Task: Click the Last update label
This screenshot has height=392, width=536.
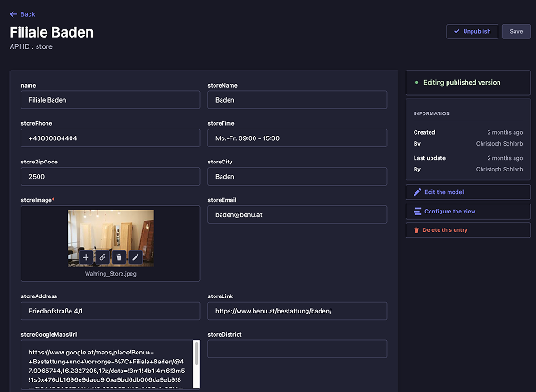Action: coord(430,158)
